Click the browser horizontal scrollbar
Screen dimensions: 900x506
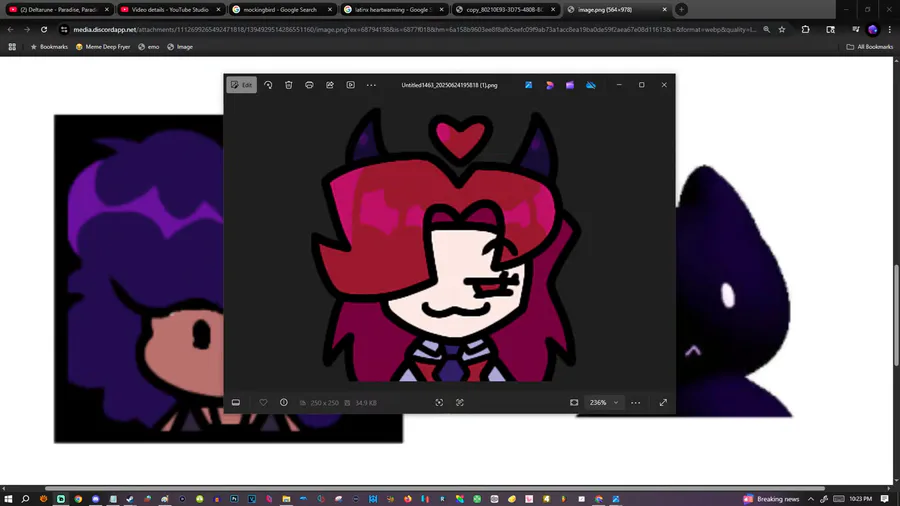435,488
